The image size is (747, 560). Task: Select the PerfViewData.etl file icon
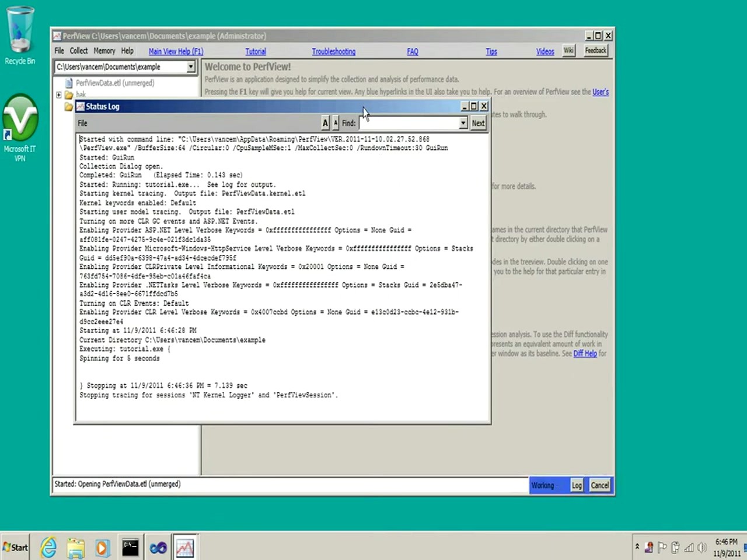pos(69,83)
